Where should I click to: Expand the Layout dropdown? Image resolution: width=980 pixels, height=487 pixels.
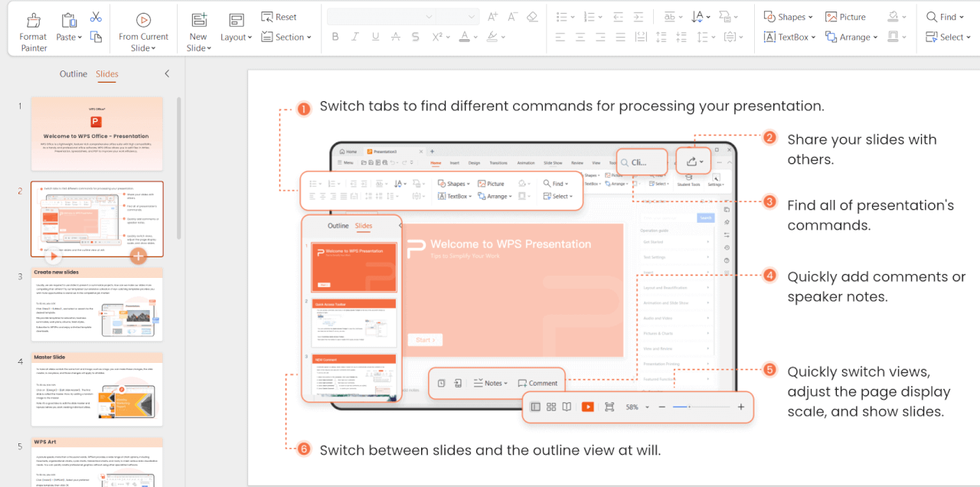tap(237, 37)
